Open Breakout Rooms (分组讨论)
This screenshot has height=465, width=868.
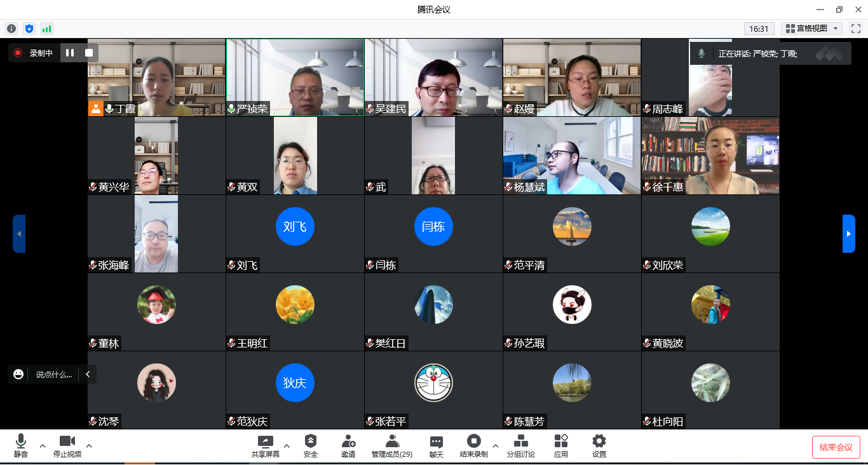(520, 446)
